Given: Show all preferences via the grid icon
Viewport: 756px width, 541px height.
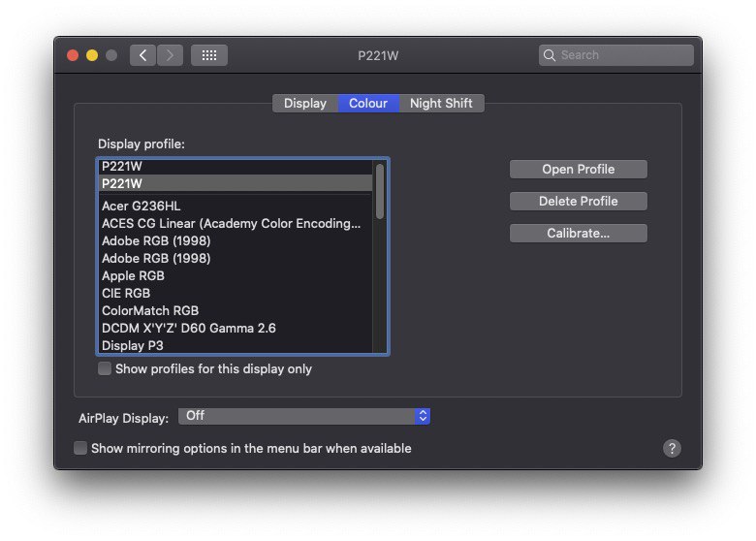Looking at the screenshot, I should click(209, 55).
